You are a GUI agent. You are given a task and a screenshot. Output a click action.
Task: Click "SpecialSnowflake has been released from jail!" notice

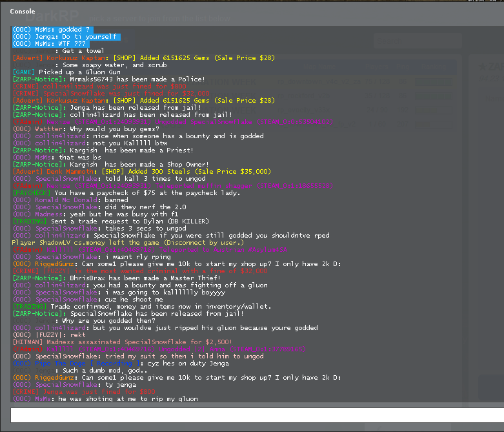[128, 313]
